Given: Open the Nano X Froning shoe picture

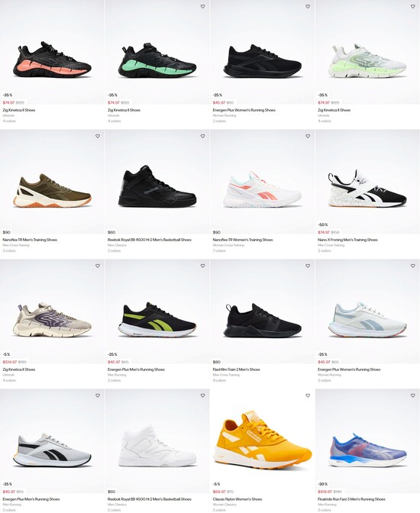Looking at the screenshot, I should coord(367,189).
